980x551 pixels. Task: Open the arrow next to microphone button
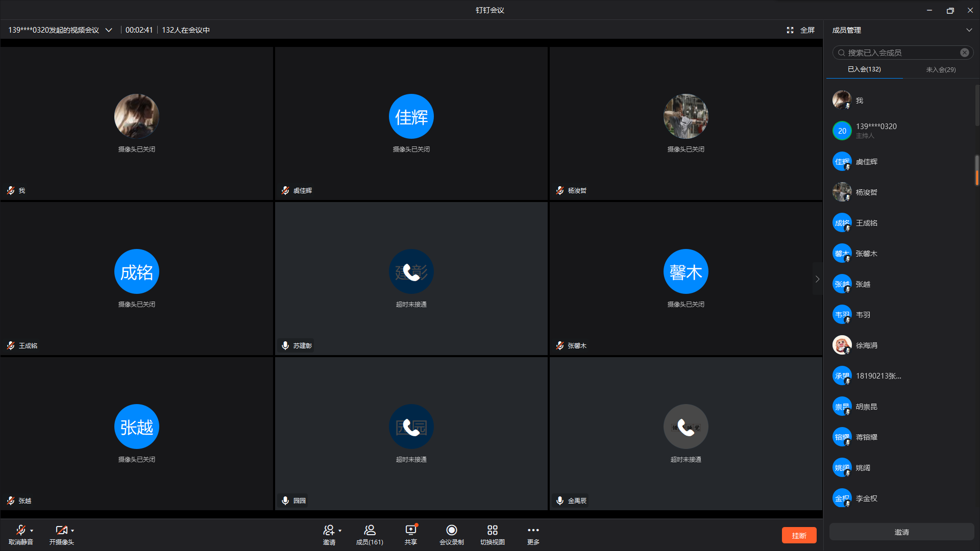click(x=32, y=531)
